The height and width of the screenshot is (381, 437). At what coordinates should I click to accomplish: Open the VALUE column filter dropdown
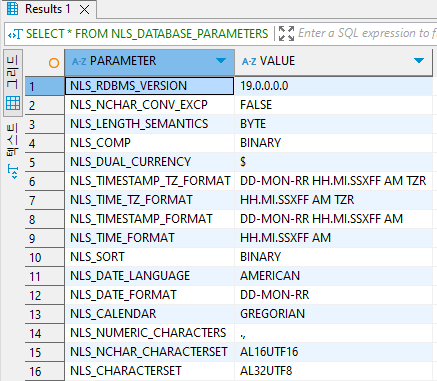click(419, 61)
